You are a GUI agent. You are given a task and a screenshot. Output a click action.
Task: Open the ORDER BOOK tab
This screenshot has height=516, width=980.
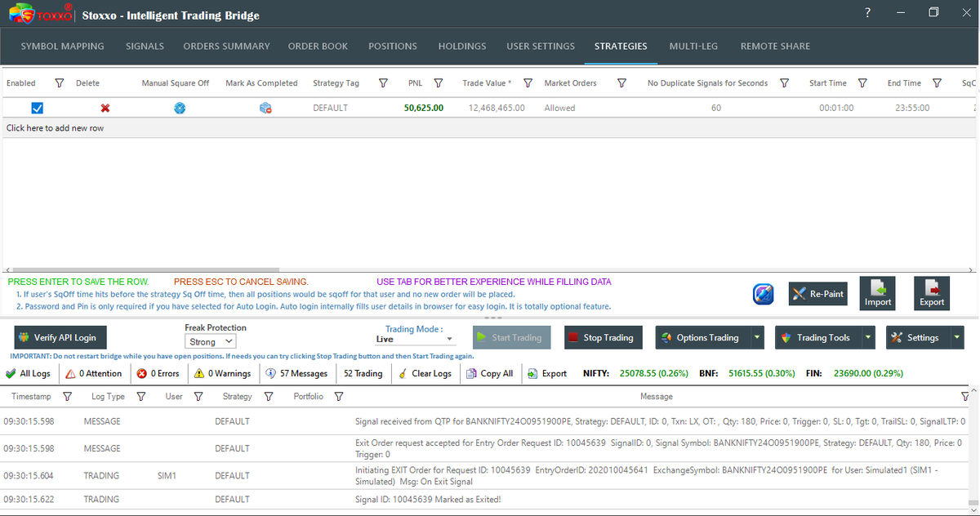(x=318, y=47)
